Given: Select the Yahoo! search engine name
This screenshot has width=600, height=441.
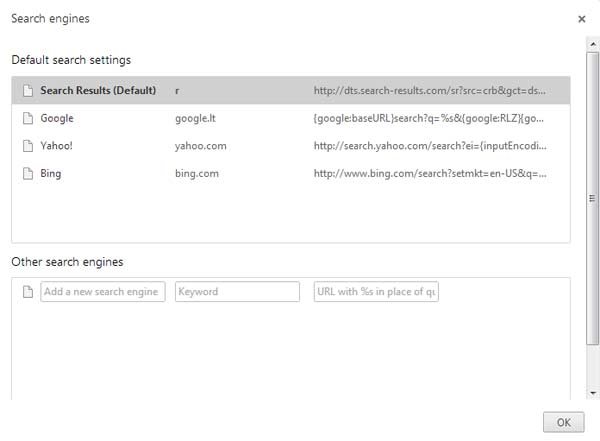Looking at the screenshot, I should pyautogui.click(x=57, y=146).
